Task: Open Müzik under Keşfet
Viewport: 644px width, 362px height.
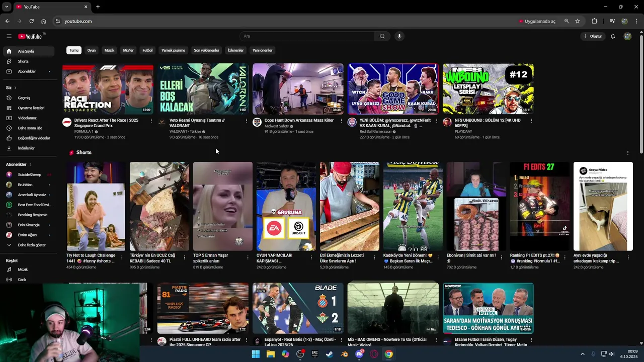Action: [29, 269]
